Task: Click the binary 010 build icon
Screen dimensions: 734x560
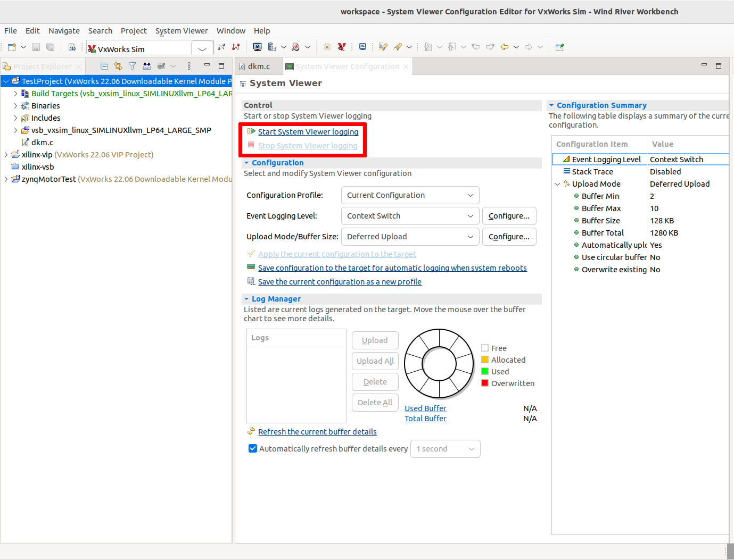Action: click(x=72, y=47)
